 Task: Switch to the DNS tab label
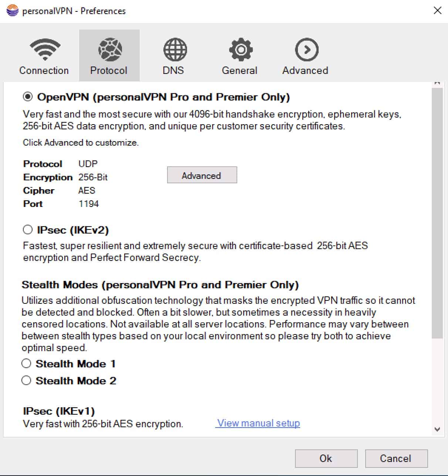173,70
